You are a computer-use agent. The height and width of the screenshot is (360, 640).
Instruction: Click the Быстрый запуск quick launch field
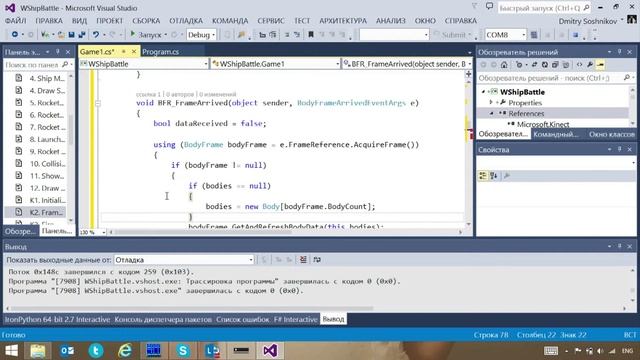pyautogui.click(x=544, y=8)
